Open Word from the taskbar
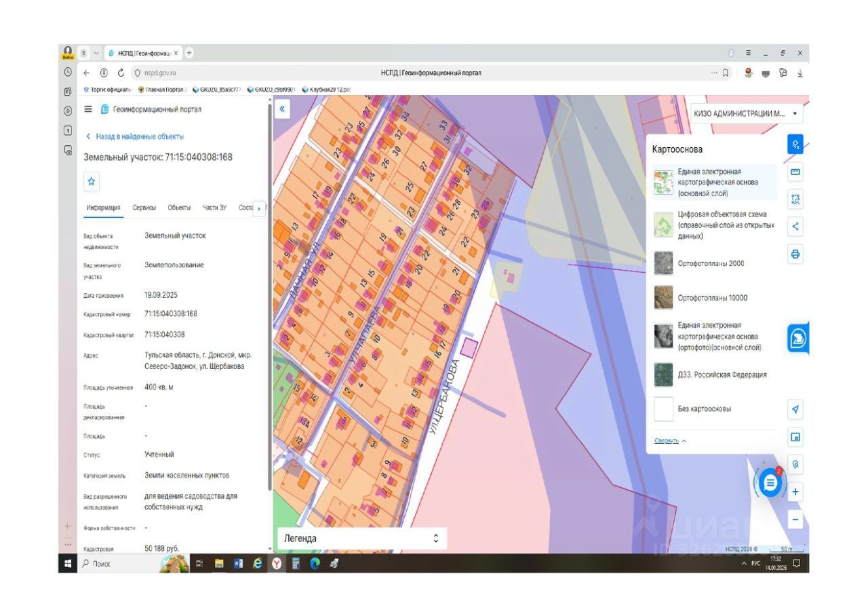 pos(238,563)
